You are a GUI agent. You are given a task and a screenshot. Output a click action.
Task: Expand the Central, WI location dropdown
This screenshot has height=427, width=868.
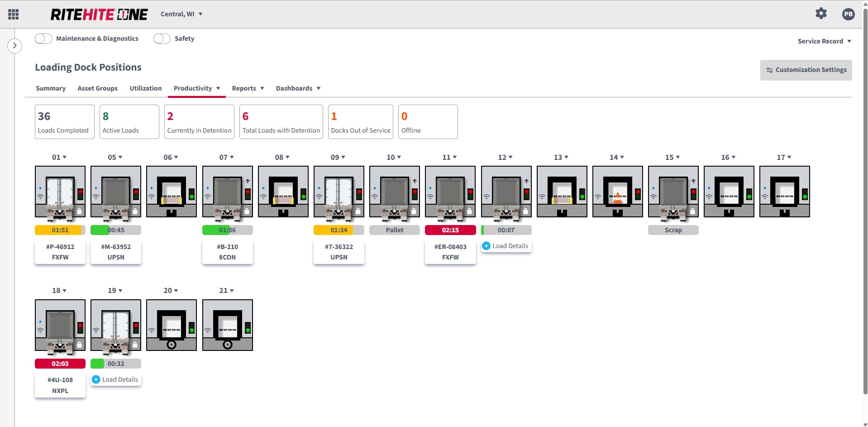(x=181, y=14)
